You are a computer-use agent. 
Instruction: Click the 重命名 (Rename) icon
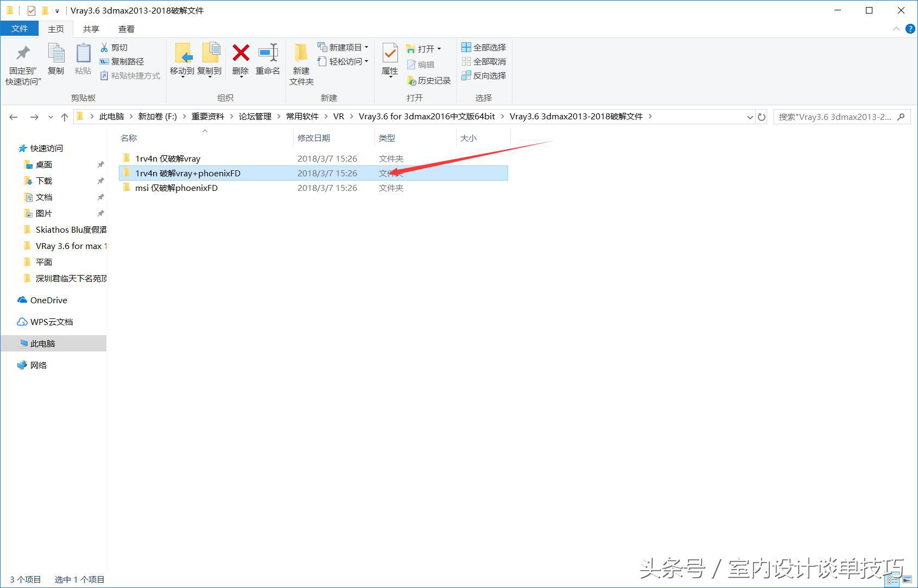pyautogui.click(x=267, y=60)
